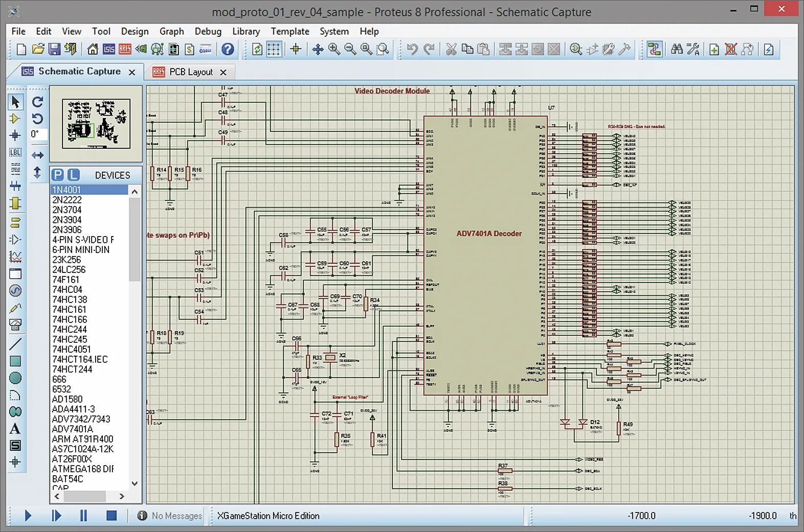Click the L library manager button
Viewport: 804px width, 532px height.
(x=74, y=175)
